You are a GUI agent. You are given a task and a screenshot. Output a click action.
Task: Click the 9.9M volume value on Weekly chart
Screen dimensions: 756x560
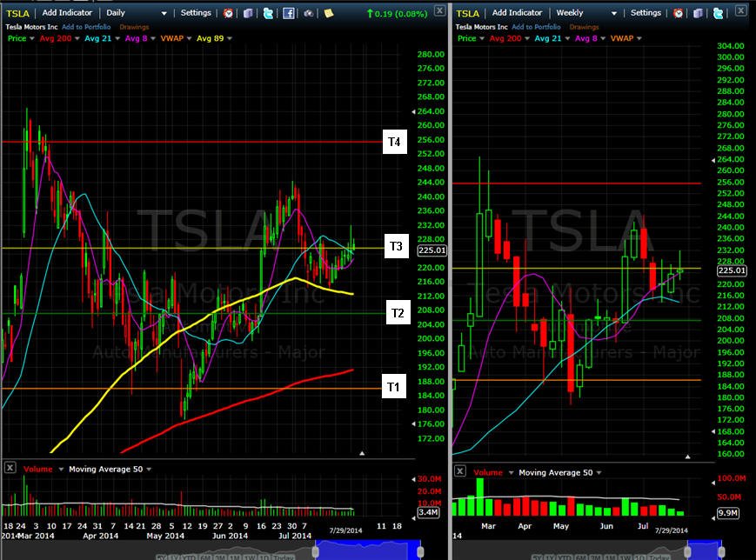pos(728,513)
